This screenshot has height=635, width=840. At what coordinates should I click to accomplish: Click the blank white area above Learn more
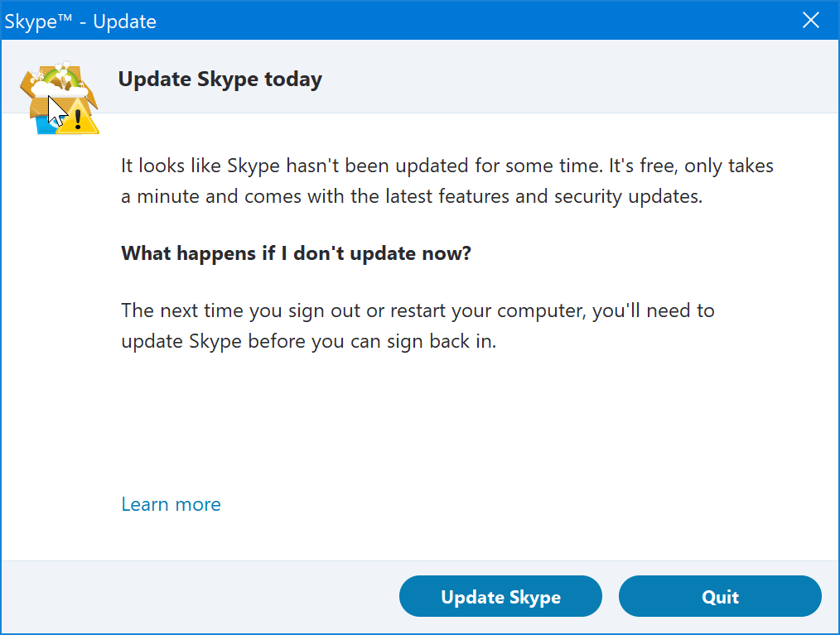414,431
